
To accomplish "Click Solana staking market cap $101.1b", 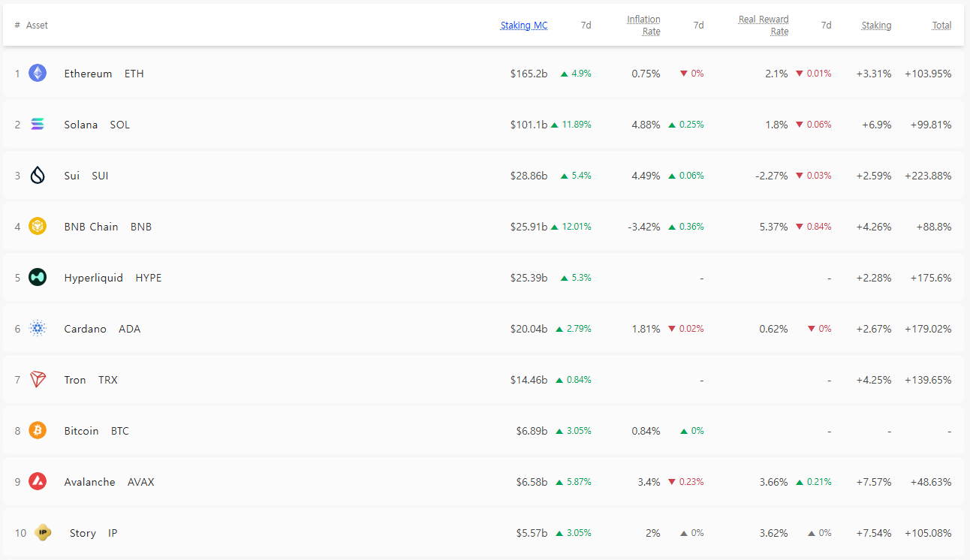I will tap(529, 125).
